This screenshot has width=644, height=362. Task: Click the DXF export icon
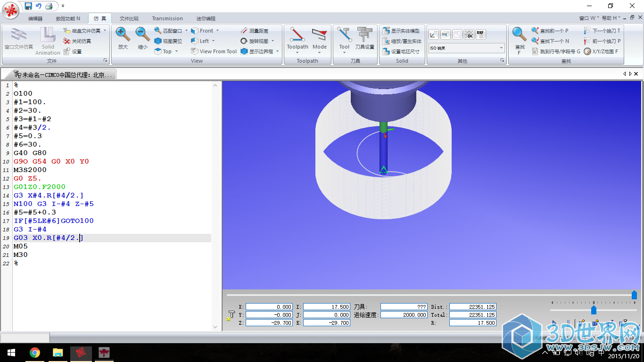coord(480,34)
